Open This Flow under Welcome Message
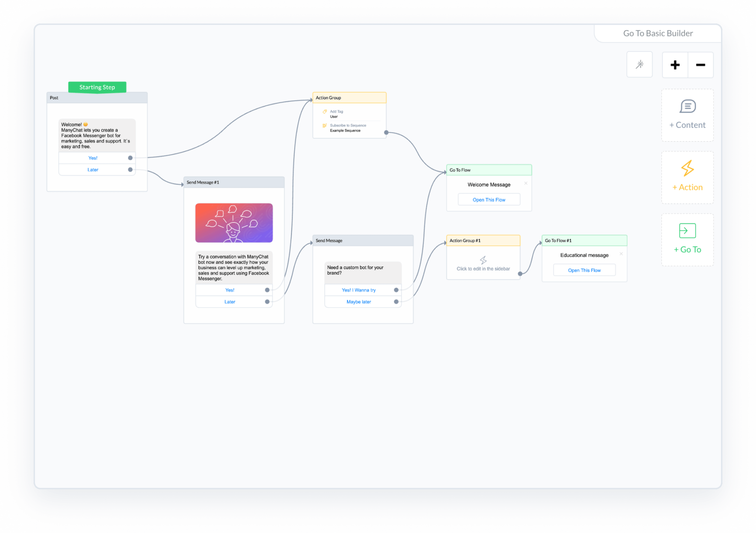The height and width of the screenshot is (533, 756). pyautogui.click(x=488, y=200)
